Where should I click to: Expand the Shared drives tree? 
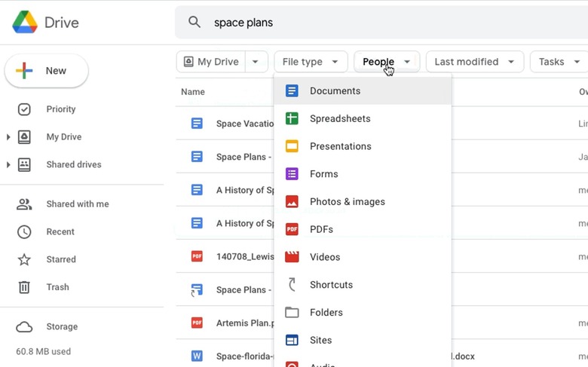coord(8,165)
